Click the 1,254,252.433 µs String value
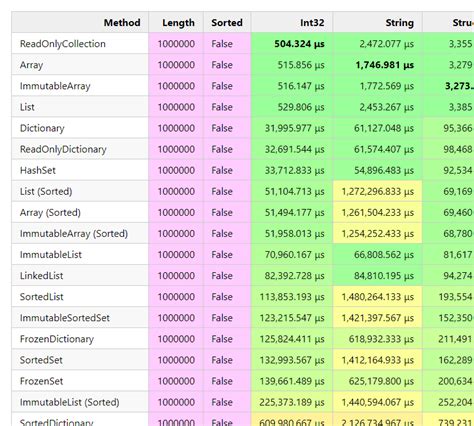The height and width of the screenshot is (426, 474). coord(378,233)
